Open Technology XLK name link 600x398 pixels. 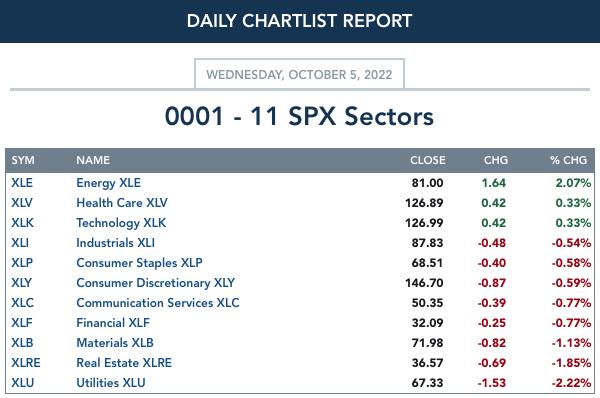[x=121, y=223]
